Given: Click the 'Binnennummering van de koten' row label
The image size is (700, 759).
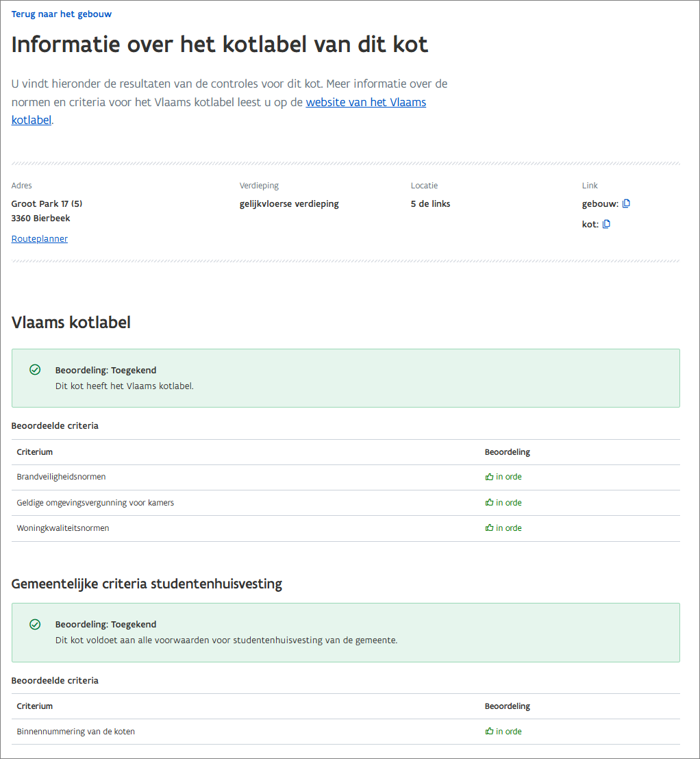Looking at the screenshot, I should pos(76,732).
